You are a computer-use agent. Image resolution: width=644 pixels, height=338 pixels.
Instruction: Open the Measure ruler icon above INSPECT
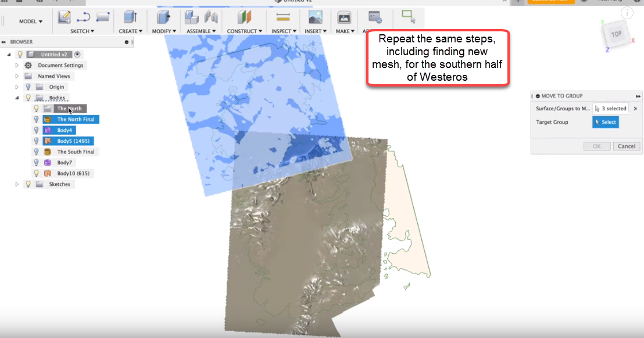click(283, 17)
